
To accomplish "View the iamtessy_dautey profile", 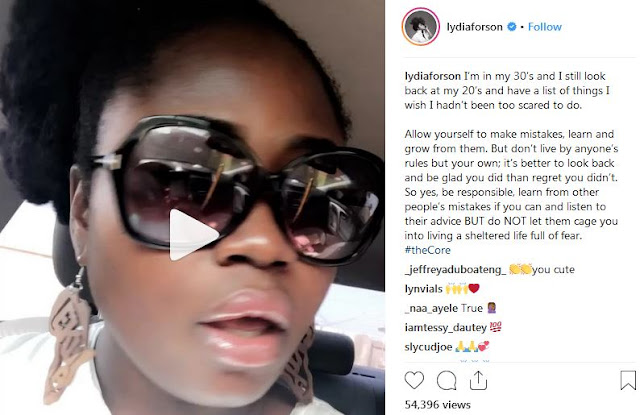I will click(x=445, y=328).
